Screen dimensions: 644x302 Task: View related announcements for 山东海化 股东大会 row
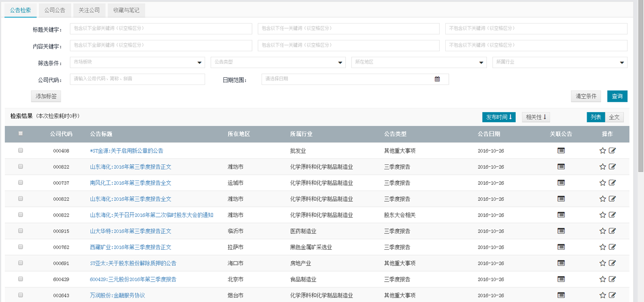click(561, 215)
